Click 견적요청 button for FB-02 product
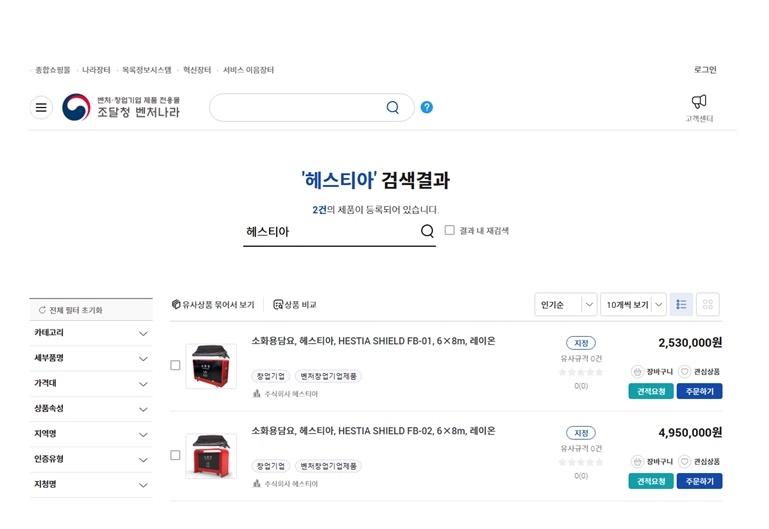769x529 pixels. click(x=651, y=481)
